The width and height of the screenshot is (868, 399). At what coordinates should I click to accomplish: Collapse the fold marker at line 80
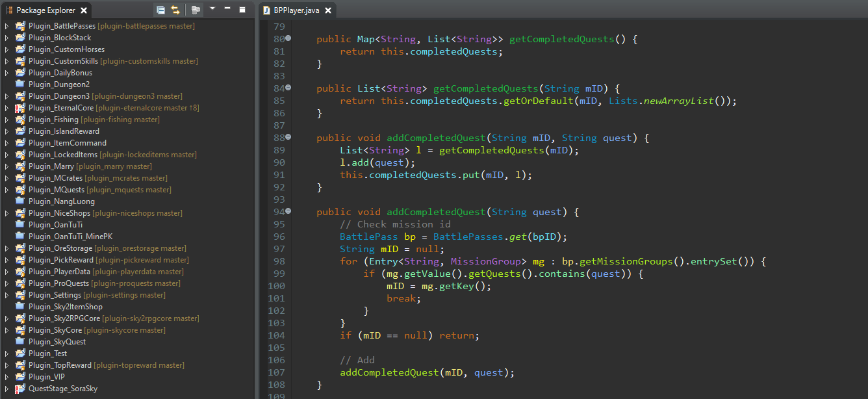(288, 39)
